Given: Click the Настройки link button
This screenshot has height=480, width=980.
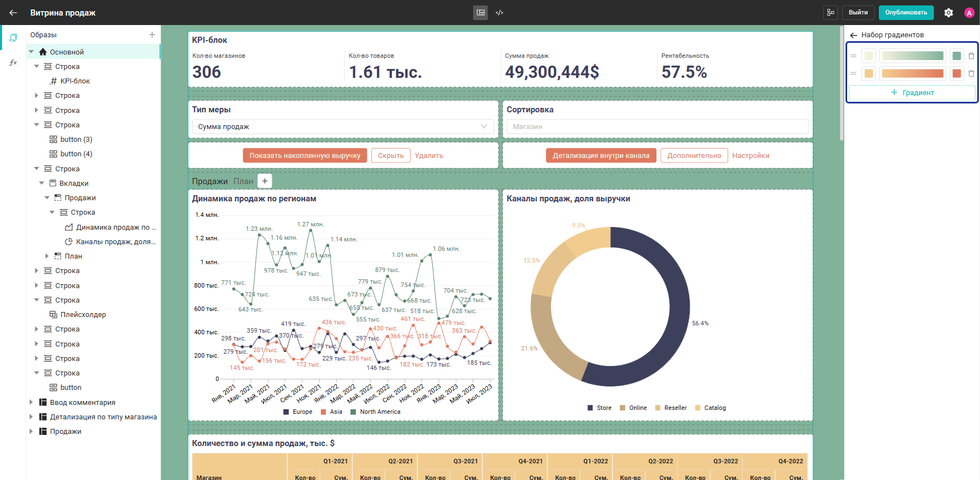Looking at the screenshot, I should pyautogui.click(x=750, y=156).
